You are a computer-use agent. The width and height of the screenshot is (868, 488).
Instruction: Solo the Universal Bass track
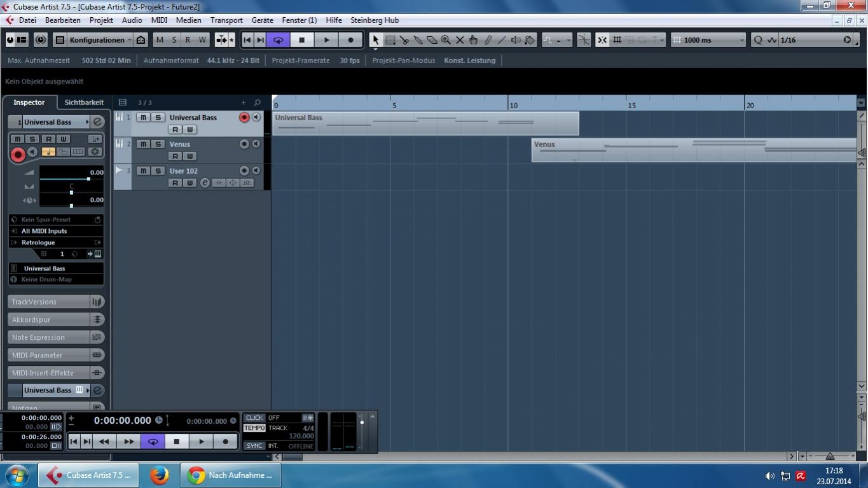158,118
